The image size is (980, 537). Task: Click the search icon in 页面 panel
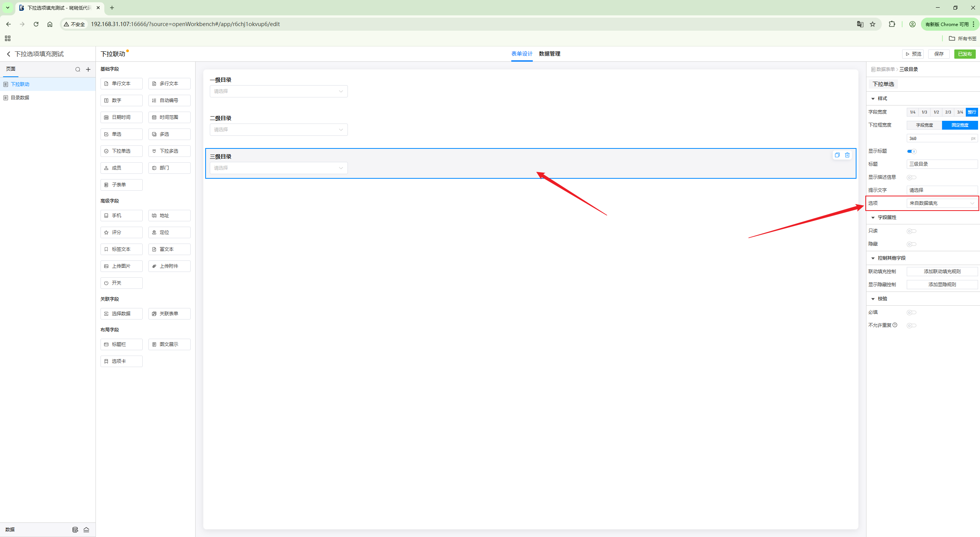coord(78,69)
